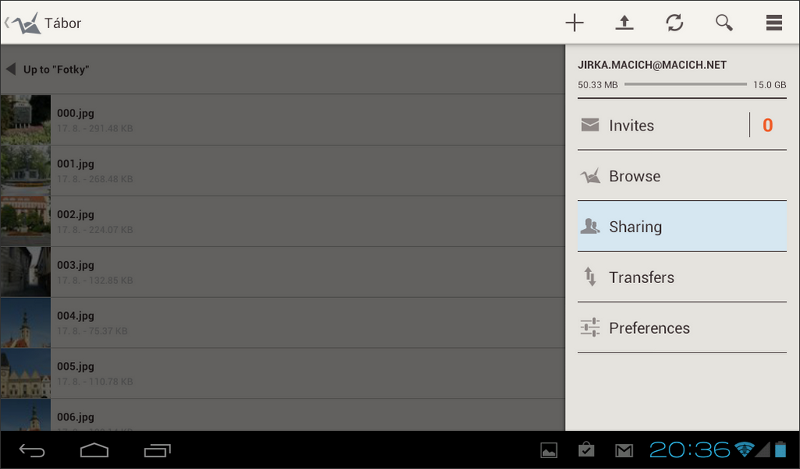Tap the Sharing people icon
This screenshot has width=800, height=469.
click(x=590, y=226)
